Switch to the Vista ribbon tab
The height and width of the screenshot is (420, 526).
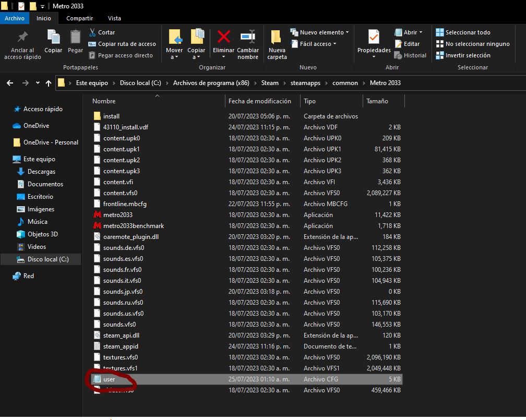[x=114, y=18]
